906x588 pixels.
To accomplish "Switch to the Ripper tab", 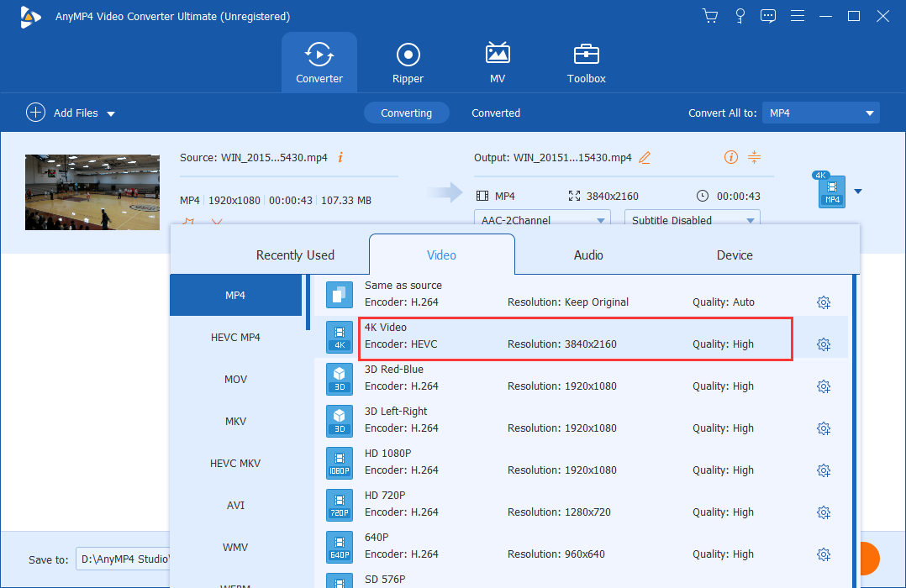I will (408, 62).
